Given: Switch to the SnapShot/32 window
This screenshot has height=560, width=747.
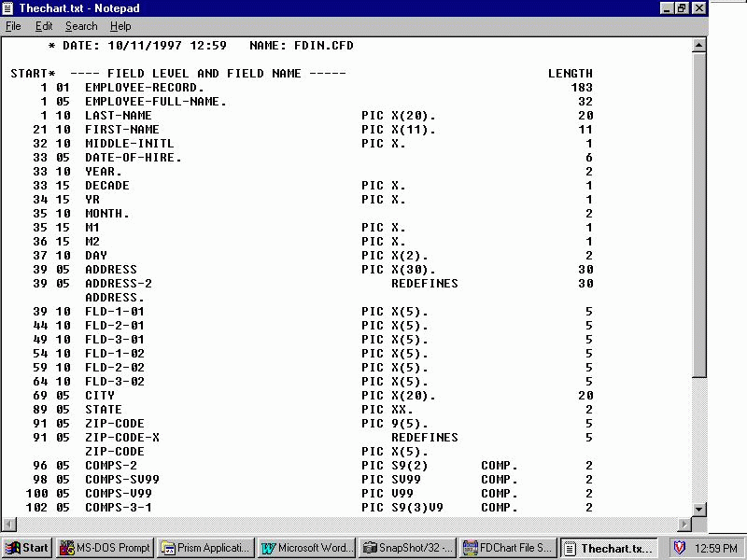Looking at the screenshot, I should 407,548.
